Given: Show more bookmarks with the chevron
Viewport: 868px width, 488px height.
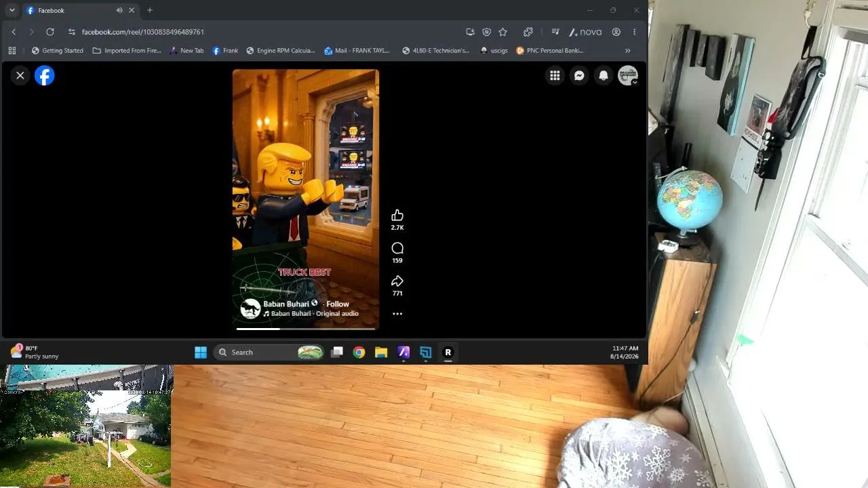Looking at the screenshot, I should coord(627,50).
